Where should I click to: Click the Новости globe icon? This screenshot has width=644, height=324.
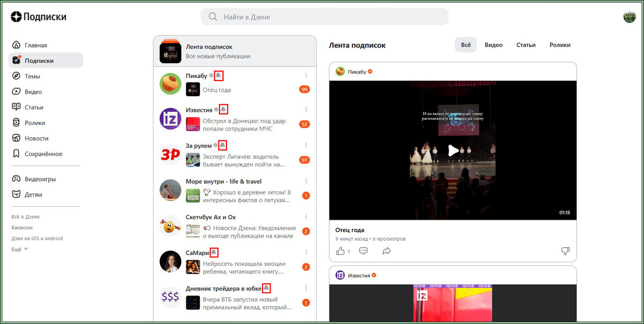click(17, 138)
